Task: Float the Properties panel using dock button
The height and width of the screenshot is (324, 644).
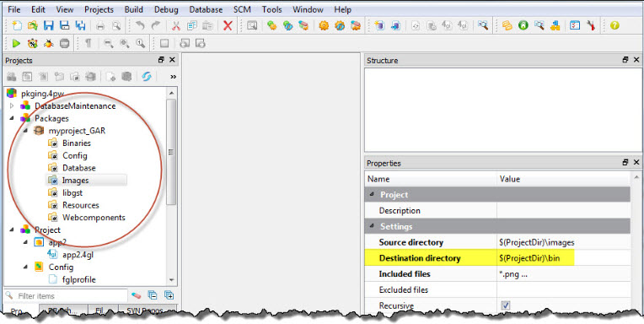Action: (625, 163)
